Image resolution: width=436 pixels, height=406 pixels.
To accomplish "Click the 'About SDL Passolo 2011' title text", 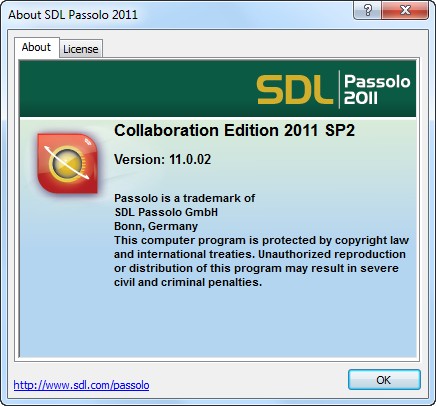I will (73, 15).
